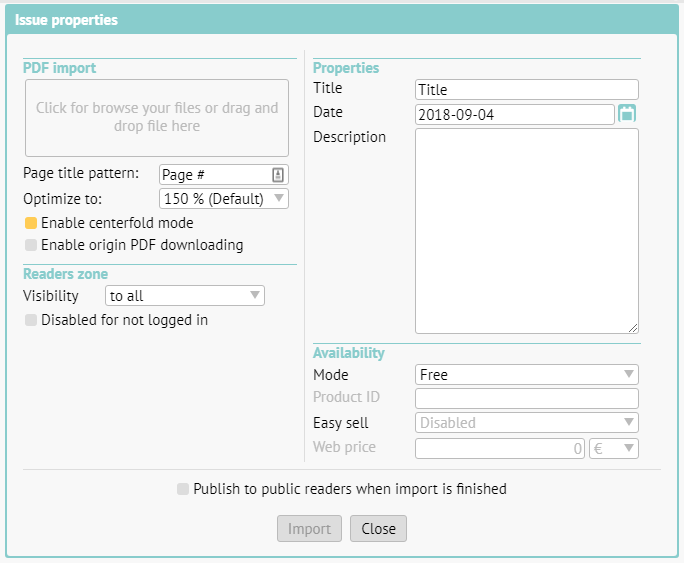This screenshot has width=684, height=563.
Task: Check Disabled for not logged in
Action: [x=31, y=321]
